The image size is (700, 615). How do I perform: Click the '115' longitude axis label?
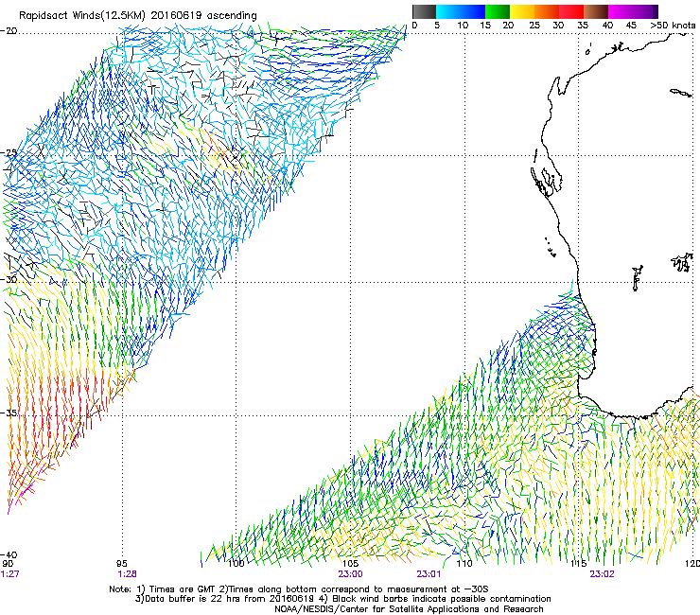[579, 564]
